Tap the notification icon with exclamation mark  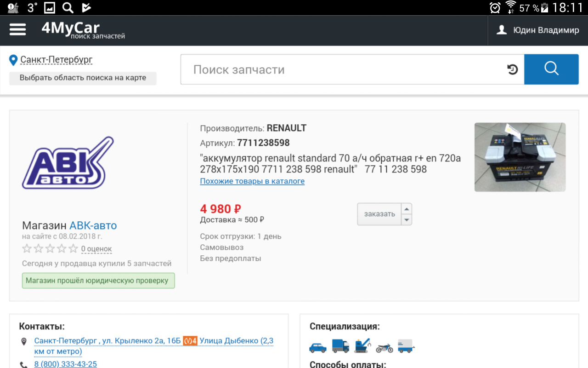pyautogui.click(x=13, y=7)
